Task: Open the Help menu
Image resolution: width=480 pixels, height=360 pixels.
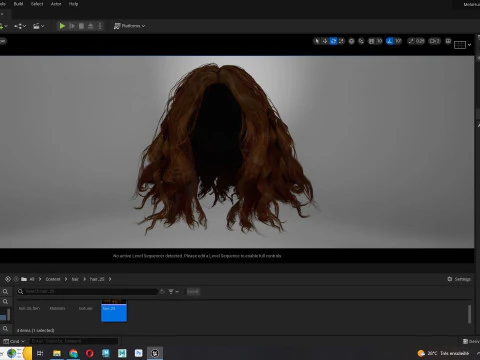Action: point(73,4)
